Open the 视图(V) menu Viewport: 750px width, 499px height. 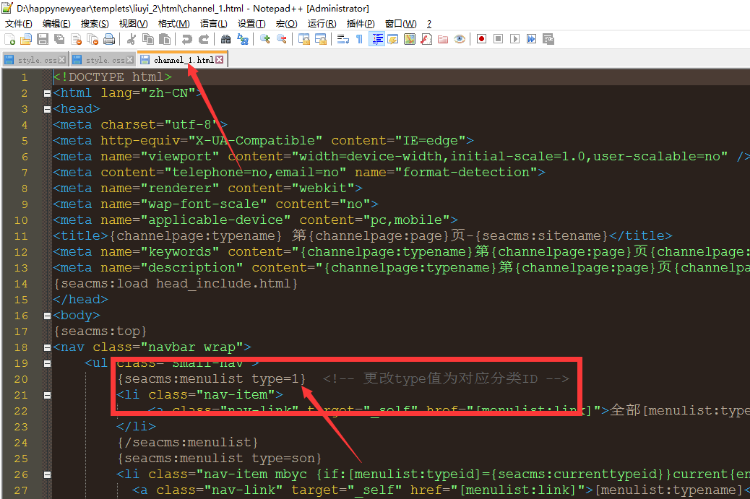[133, 24]
